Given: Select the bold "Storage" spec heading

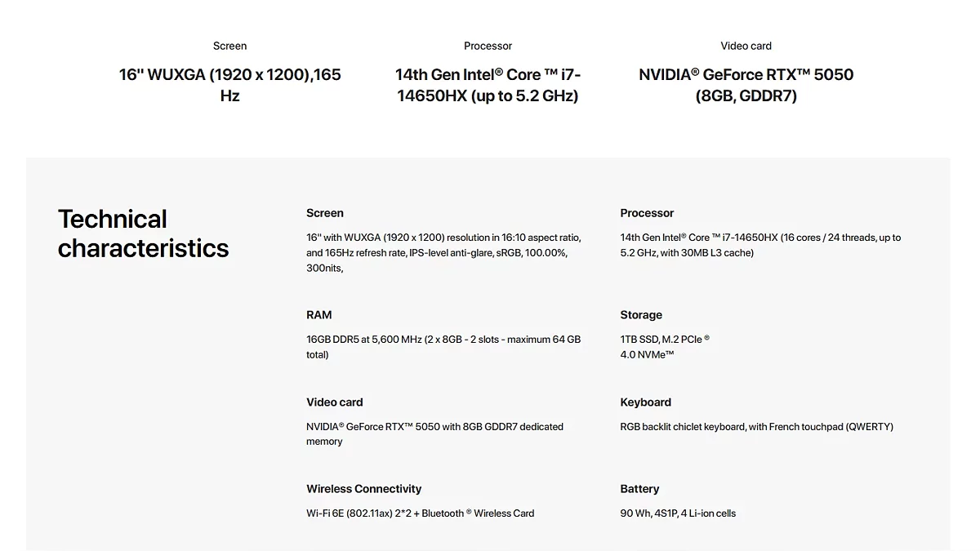Looking at the screenshot, I should 641,315.
